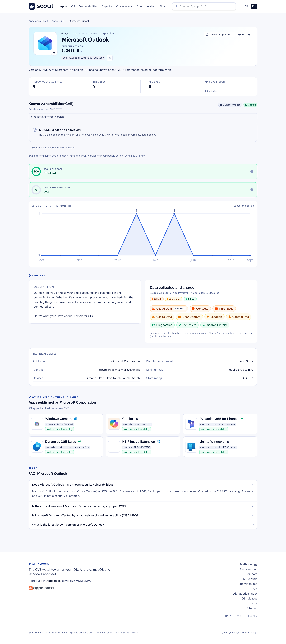
Task: Expand FAQ about current version open CVE
Action: coord(143,506)
